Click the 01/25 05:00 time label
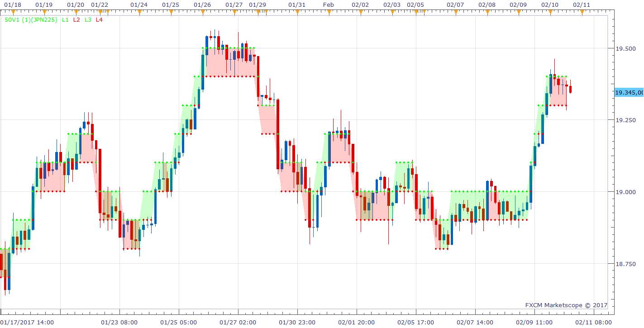 point(179,322)
